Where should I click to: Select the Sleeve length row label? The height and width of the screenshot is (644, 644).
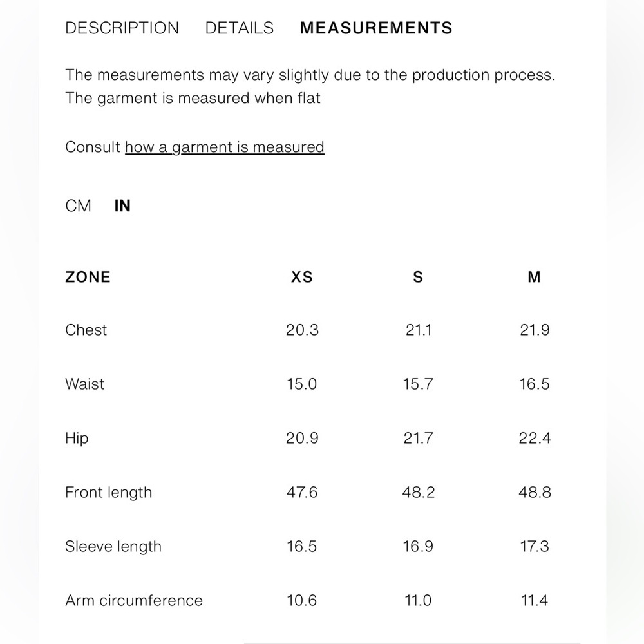pyautogui.click(x=113, y=547)
